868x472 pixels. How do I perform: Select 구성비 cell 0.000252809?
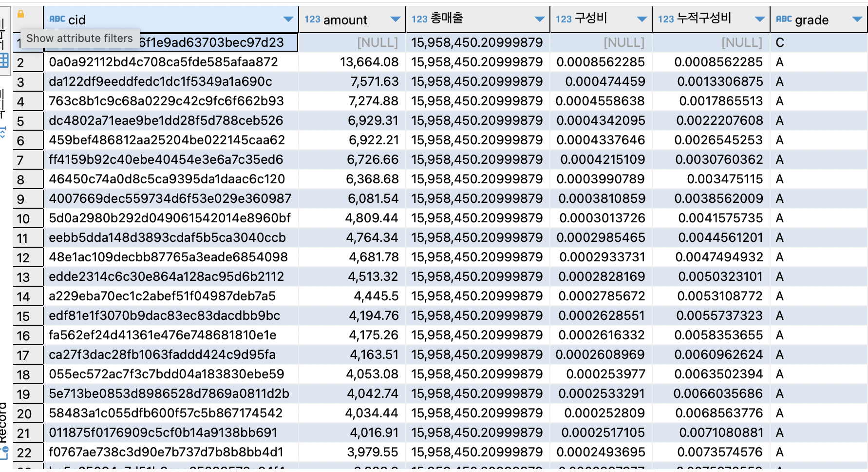pos(601,413)
